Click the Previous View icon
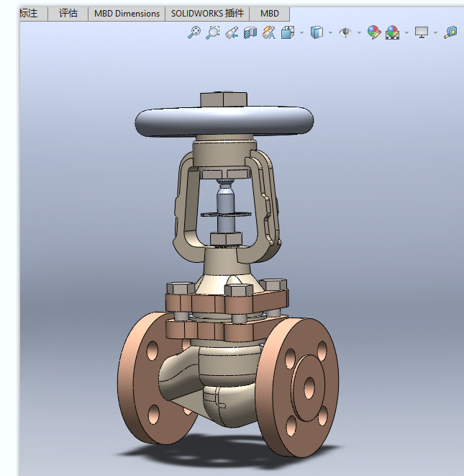The width and height of the screenshot is (464, 476). 232,32
